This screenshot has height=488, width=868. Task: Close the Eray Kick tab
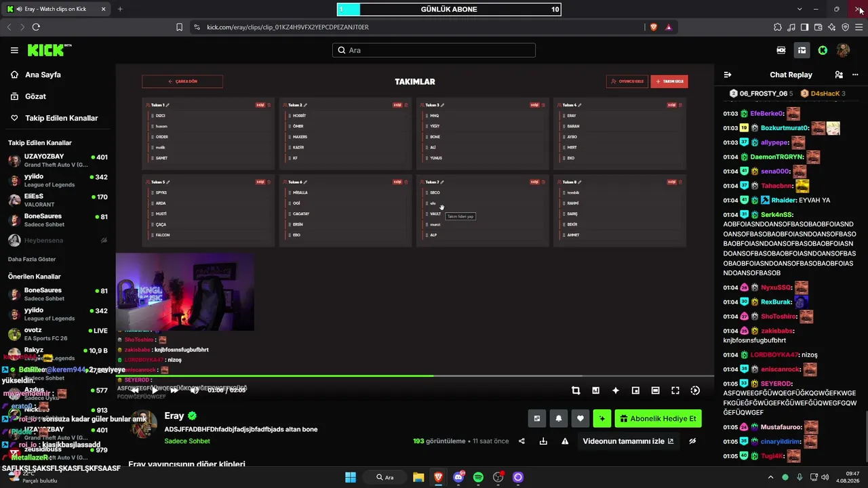pos(103,9)
